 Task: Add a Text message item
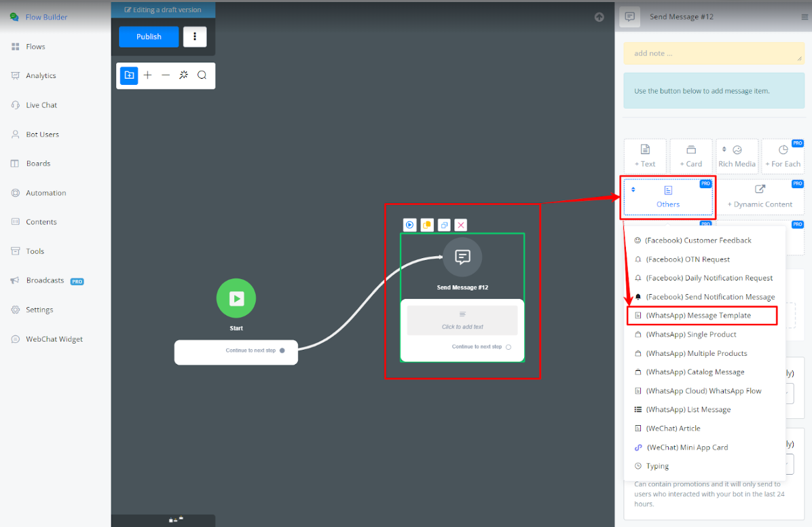[645, 156]
